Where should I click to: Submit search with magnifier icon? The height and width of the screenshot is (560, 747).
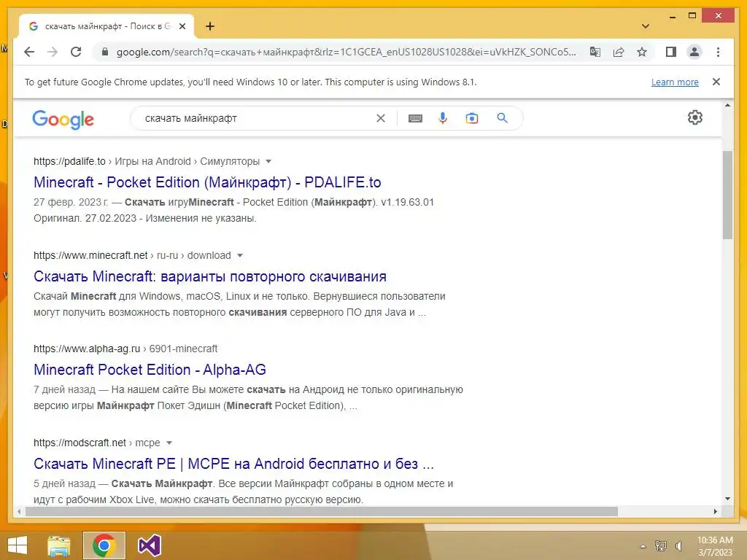(502, 118)
